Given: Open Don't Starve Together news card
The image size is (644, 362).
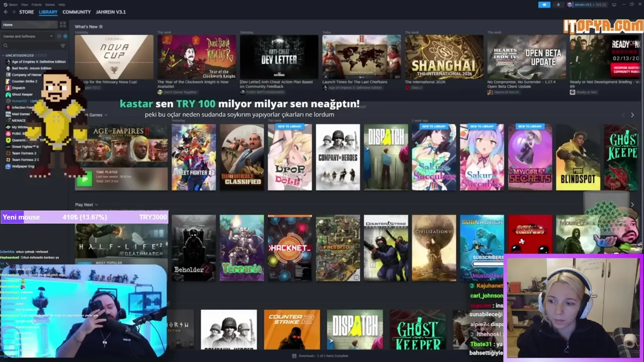Looking at the screenshot, I should tap(197, 57).
